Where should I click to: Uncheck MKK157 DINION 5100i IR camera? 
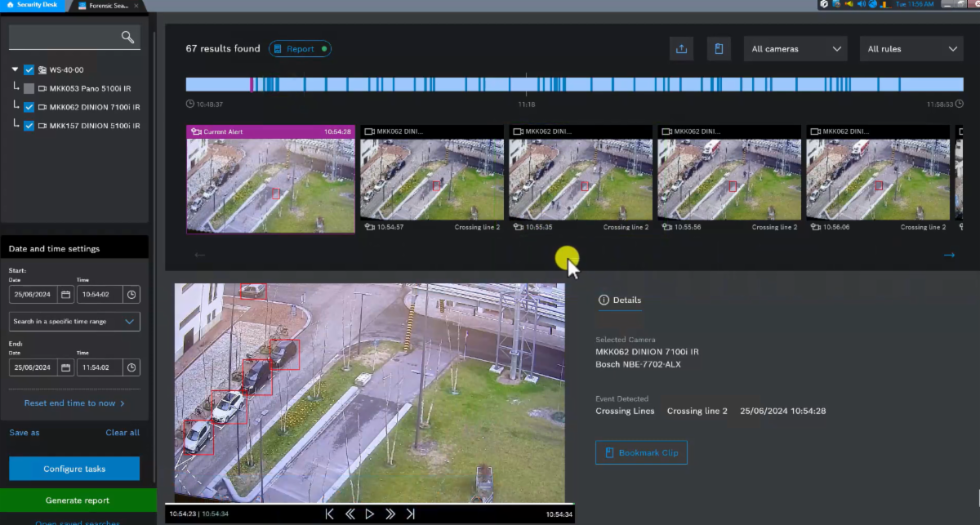(x=29, y=126)
